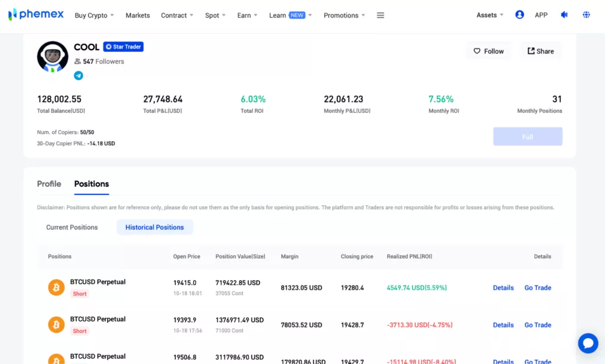The image size is (605, 364).
Task: Click the COOL trader avatar
Action: pos(53,57)
